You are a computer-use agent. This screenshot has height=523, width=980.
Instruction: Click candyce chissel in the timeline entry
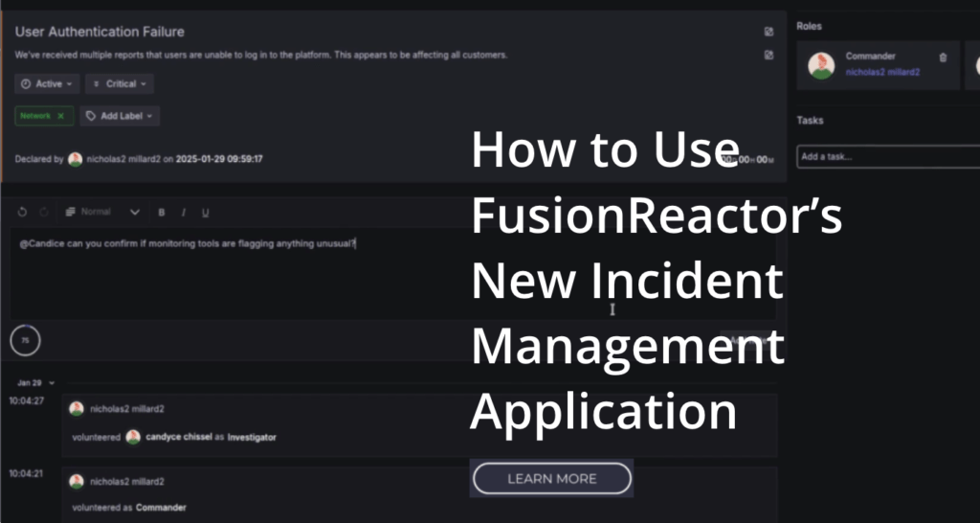pyautogui.click(x=179, y=438)
